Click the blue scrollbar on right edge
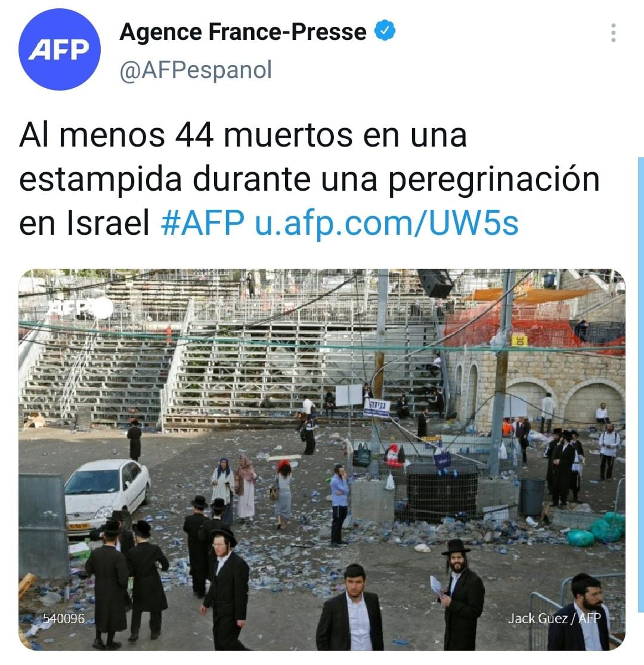This screenshot has height=665, width=644. [x=640, y=384]
